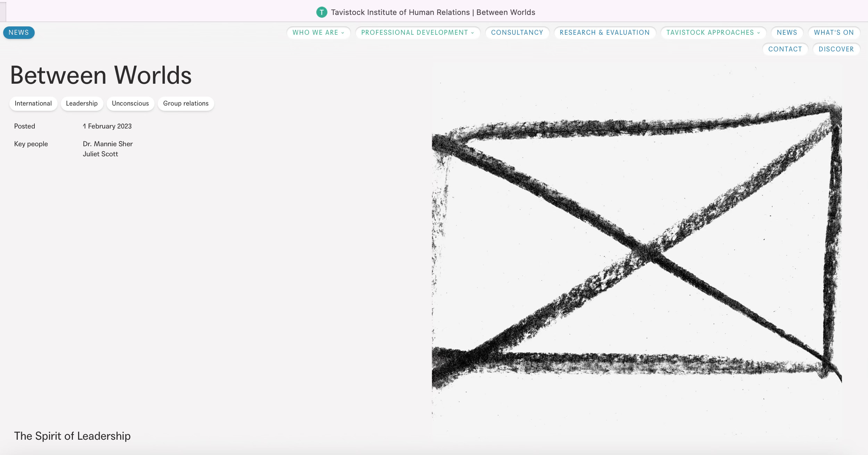The image size is (868, 455).
Task: Click the Contact navigation button
Action: pyautogui.click(x=785, y=49)
